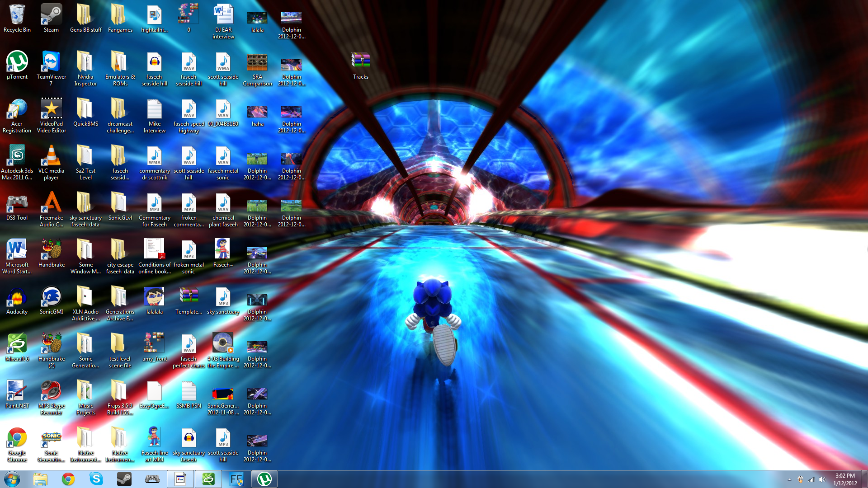Select the Conditions of online book PDF

pyautogui.click(x=155, y=257)
